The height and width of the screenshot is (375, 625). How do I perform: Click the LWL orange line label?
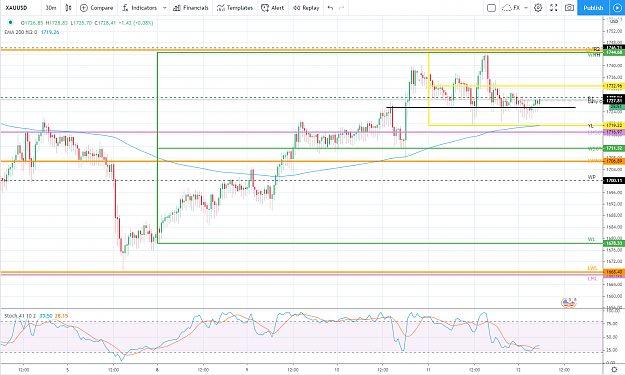[592, 268]
